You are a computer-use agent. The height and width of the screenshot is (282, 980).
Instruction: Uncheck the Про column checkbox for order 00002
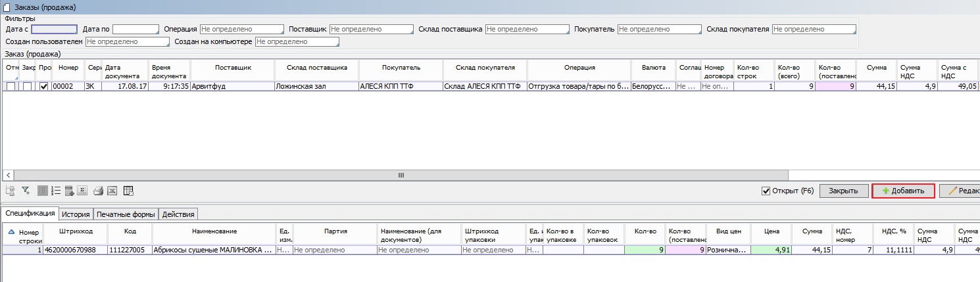[44, 86]
